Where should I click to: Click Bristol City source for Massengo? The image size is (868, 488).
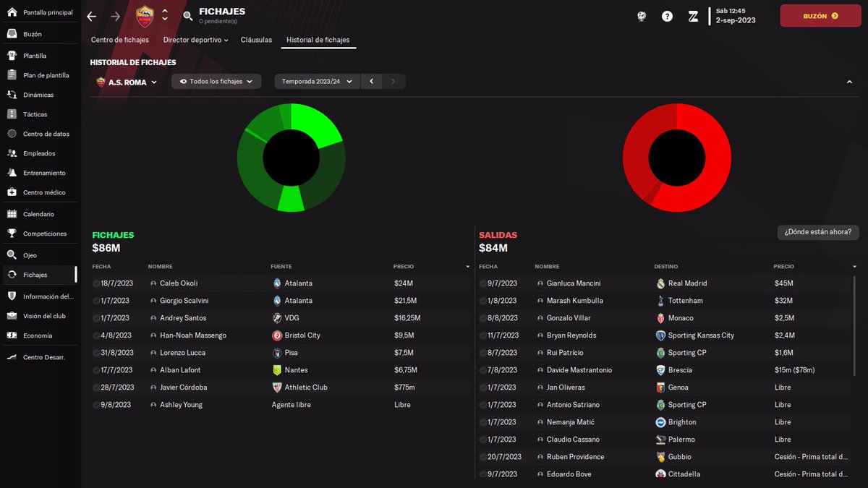(302, 335)
